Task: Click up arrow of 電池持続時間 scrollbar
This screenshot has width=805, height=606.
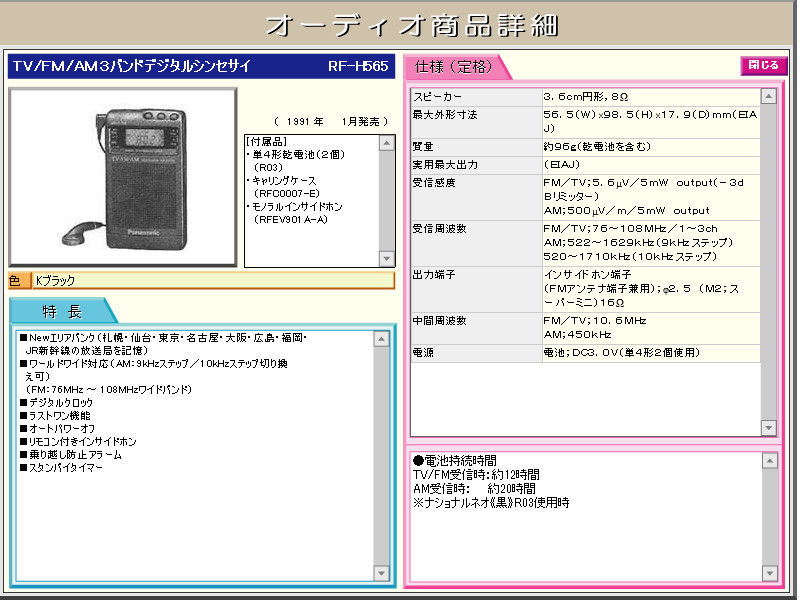Action: pos(770,461)
